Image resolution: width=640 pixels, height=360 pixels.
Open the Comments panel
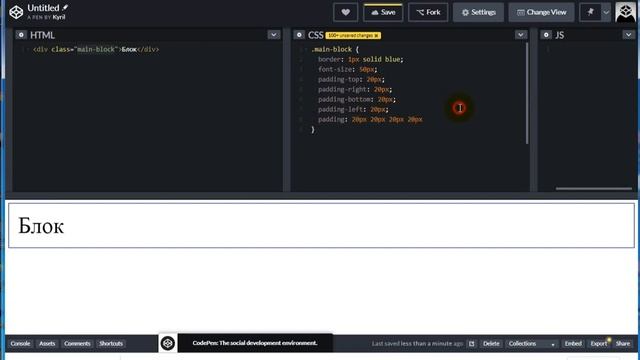[77, 344]
